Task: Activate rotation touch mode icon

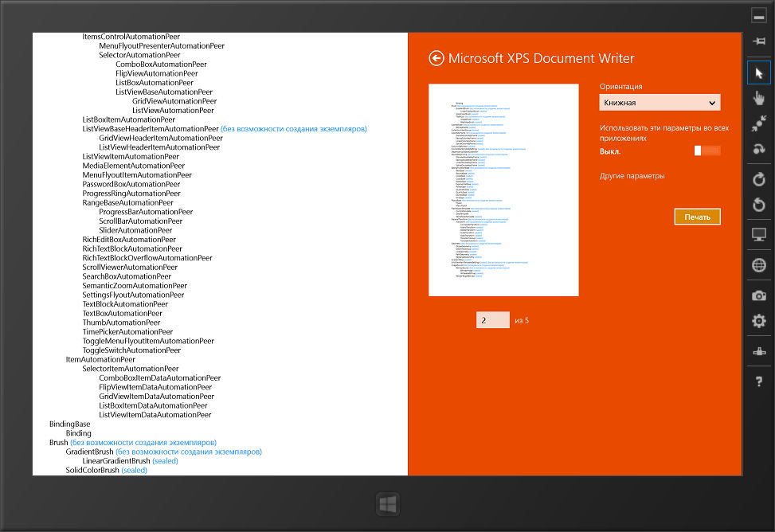Action: pyautogui.click(x=759, y=149)
